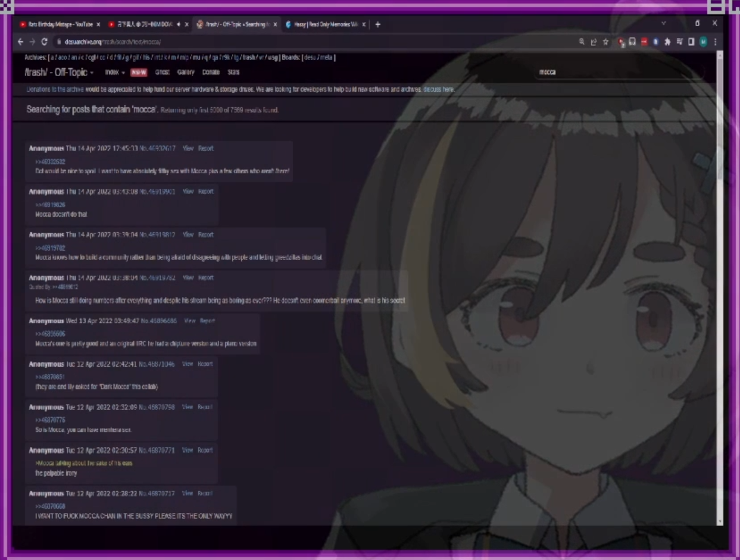This screenshot has width=740, height=560.
Task: Click the 'Mocca doesn't do that' post text
Action: tap(61, 214)
